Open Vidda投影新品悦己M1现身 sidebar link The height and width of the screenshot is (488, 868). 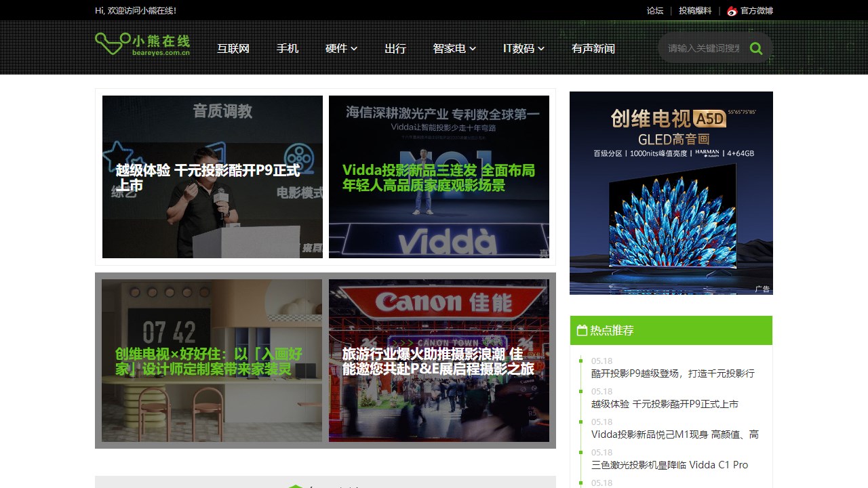tap(675, 434)
